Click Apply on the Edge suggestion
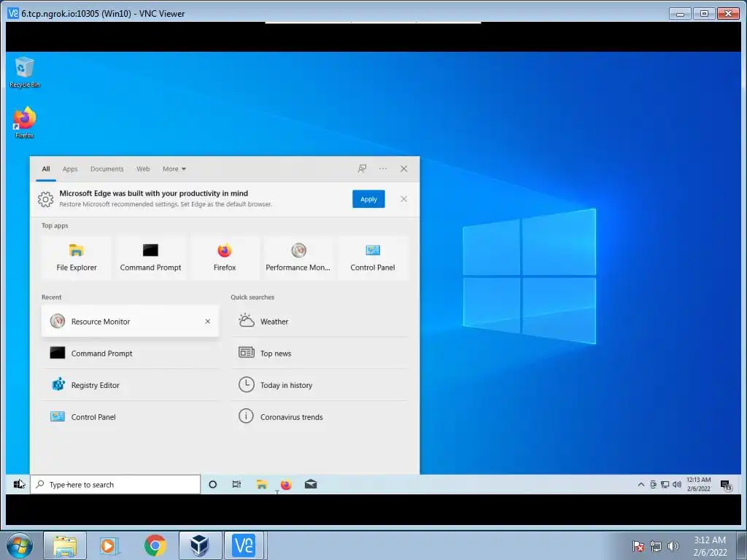The width and height of the screenshot is (747, 560). pos(368,199)
